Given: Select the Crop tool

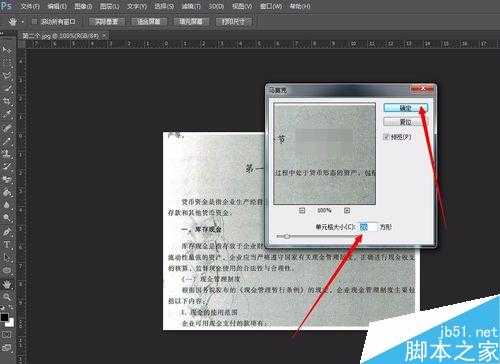Looking at the screenshot, I should [x=7, y=101].
